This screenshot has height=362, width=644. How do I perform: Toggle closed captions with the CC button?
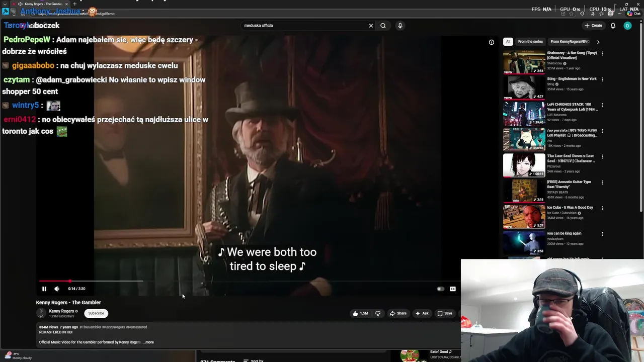point(453,289)
